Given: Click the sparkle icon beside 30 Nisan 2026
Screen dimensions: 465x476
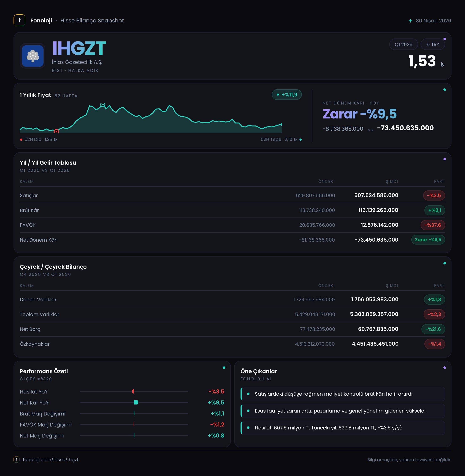Looking at the screenshot, I should pos(410,21).
